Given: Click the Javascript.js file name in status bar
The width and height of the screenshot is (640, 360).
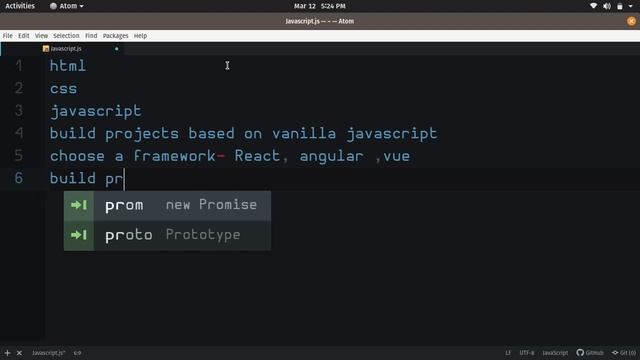Looking at the screenshot, I should pyautogui.click(x=49, y=353).
